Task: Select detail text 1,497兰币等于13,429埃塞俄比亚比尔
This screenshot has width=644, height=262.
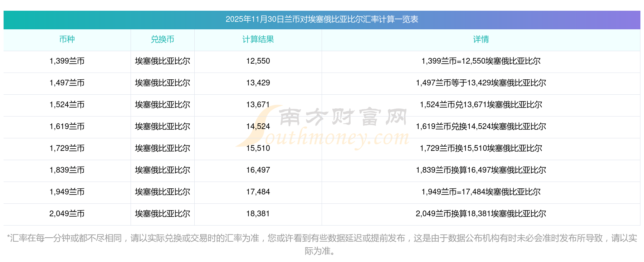Action: [x=481, y=83]
